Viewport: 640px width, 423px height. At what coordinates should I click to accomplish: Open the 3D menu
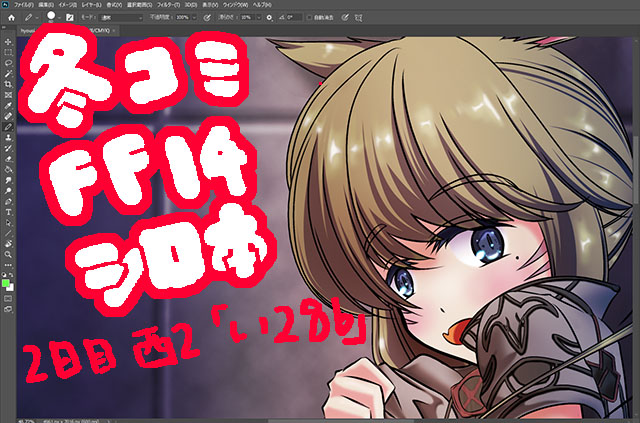click(x=191, y=5)
